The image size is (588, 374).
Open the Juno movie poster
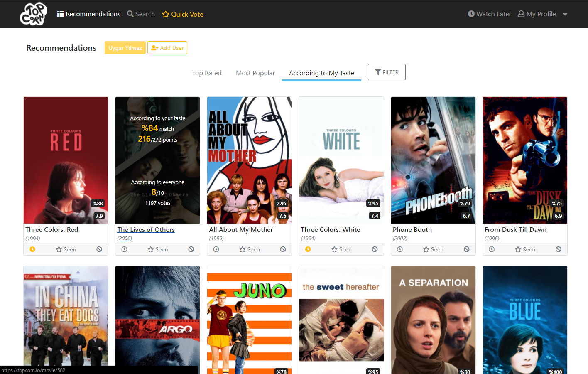[x=249, y=320]
